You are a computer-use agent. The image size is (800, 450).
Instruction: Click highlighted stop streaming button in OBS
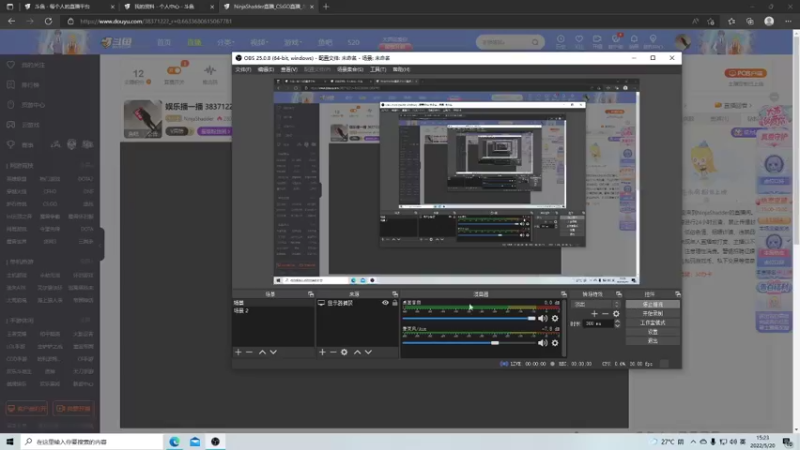click(x=653, y=305)
